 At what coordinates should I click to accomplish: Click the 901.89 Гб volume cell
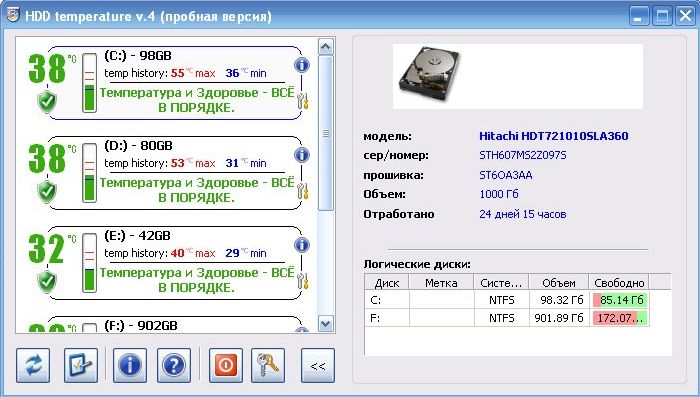pos(558,318)
